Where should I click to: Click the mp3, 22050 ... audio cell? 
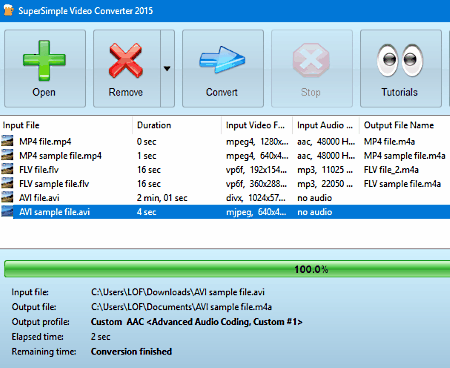pos(325,184)
